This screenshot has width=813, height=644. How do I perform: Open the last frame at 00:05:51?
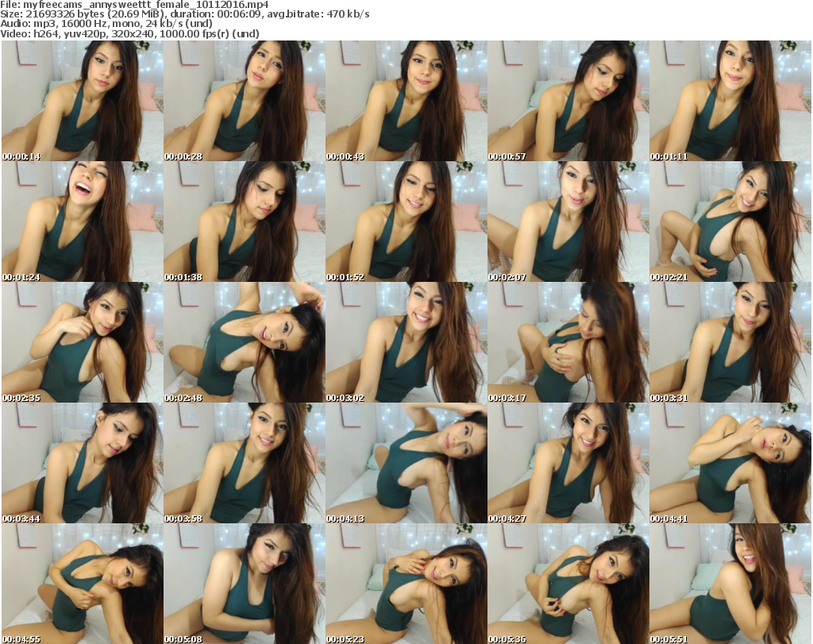(x=730, y=584)
